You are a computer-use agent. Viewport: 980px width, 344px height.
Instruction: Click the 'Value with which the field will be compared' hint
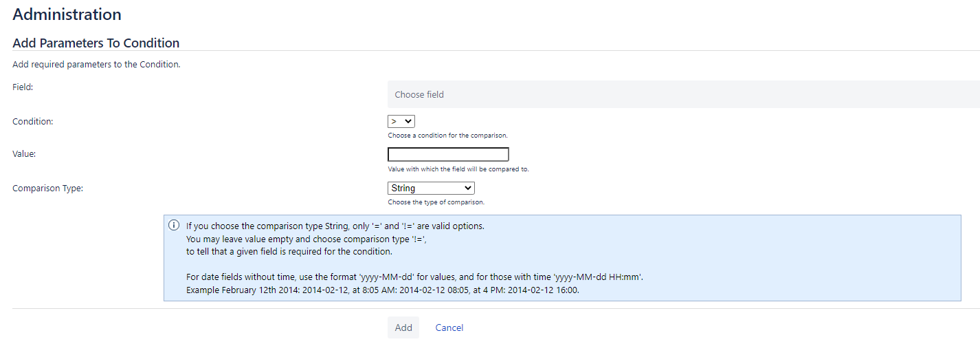[x=458, y=169]
